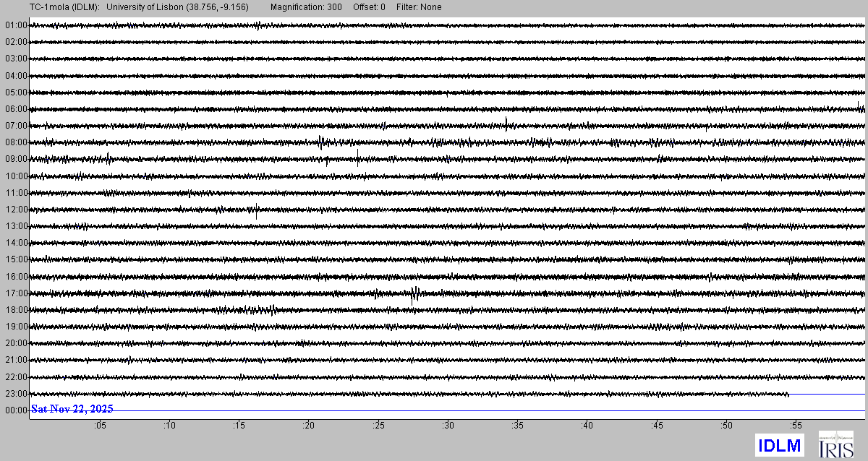This screenshot has height=461, width=868.
Task: Select the 08:00 hour row label
Action: click(x=16, y=142)
